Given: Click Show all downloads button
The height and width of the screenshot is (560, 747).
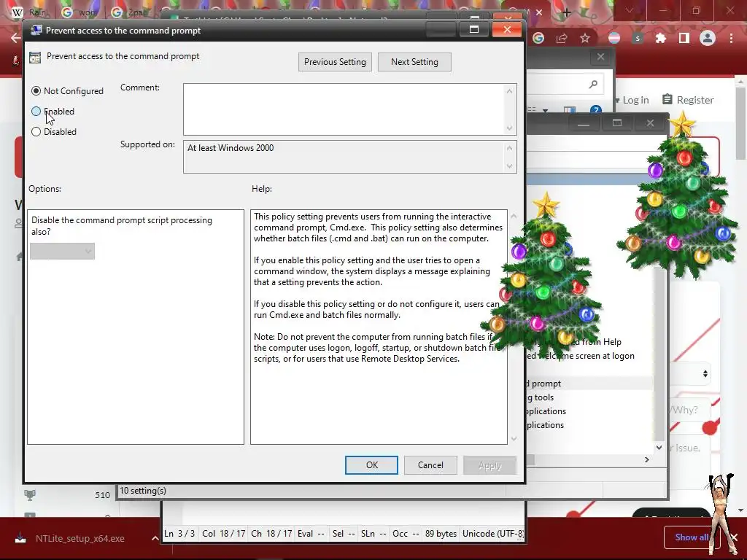Looking at the screenshot, I should point(690,537).
